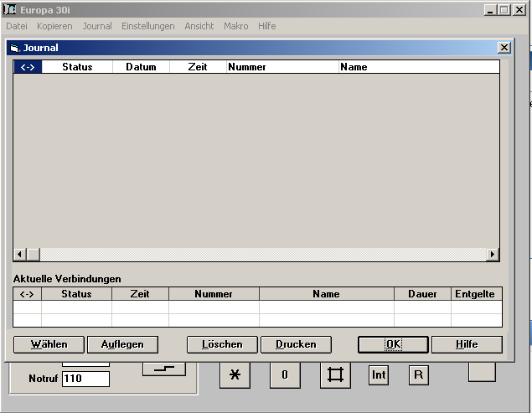Click the star key on the keypad
Image resolution: width=532 pixels, height=413 pixels.
point(235,375)
